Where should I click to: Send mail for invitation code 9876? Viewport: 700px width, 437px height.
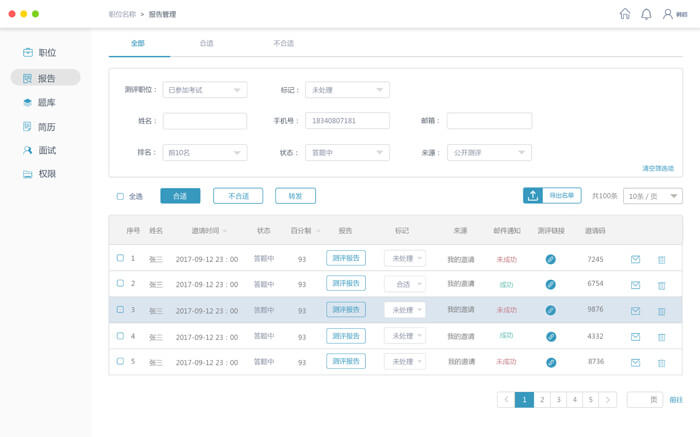[x=635, y=311]
